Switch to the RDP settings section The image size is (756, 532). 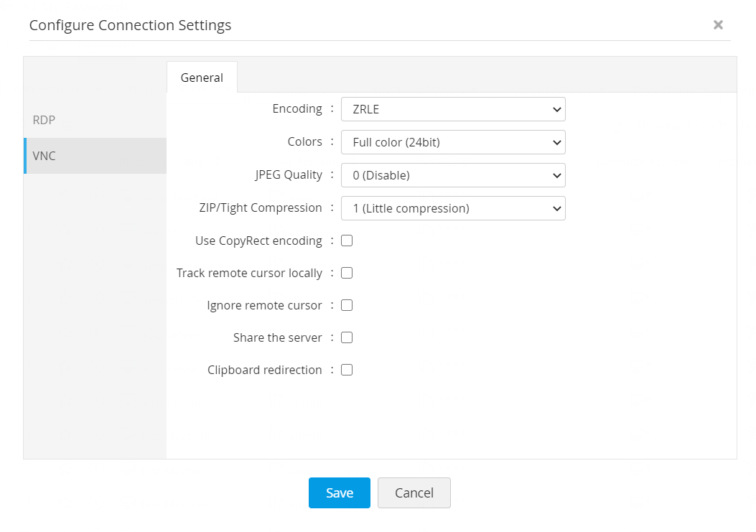tap(44, 120)
